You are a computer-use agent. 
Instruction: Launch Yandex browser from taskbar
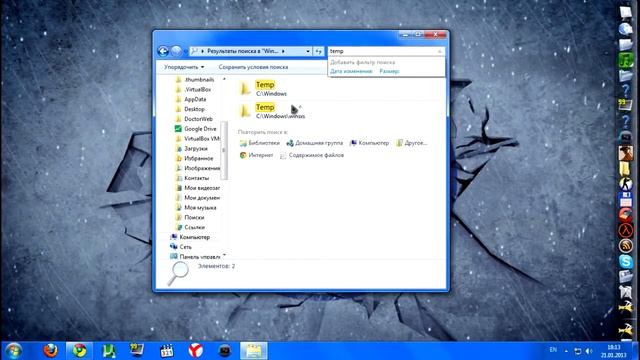(x=196, y=351)
